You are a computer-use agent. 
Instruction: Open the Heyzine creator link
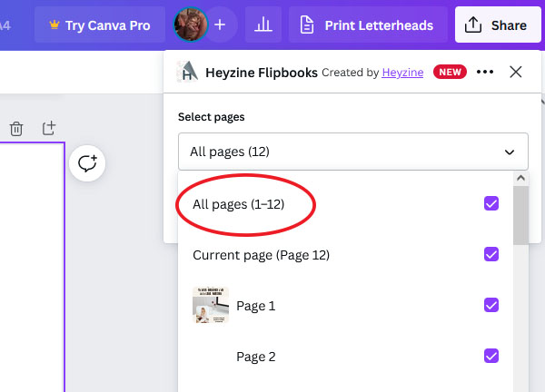[404, 73]
